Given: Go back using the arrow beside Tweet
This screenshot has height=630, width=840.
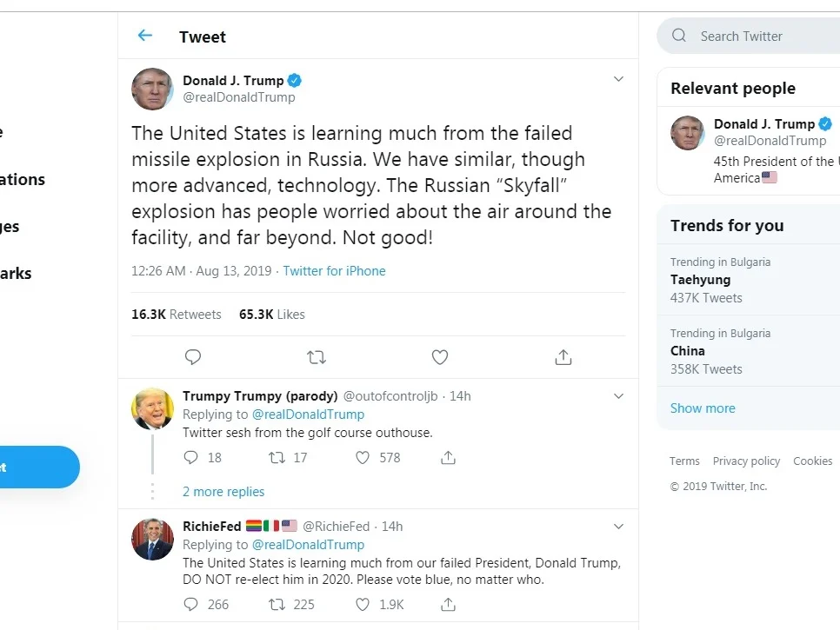Looking at the screenshot, I should coord(145,36).
